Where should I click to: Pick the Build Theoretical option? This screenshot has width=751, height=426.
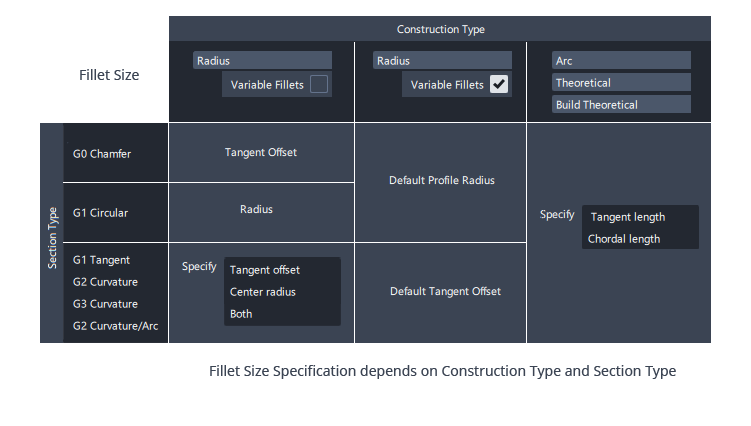pos(621,105)
